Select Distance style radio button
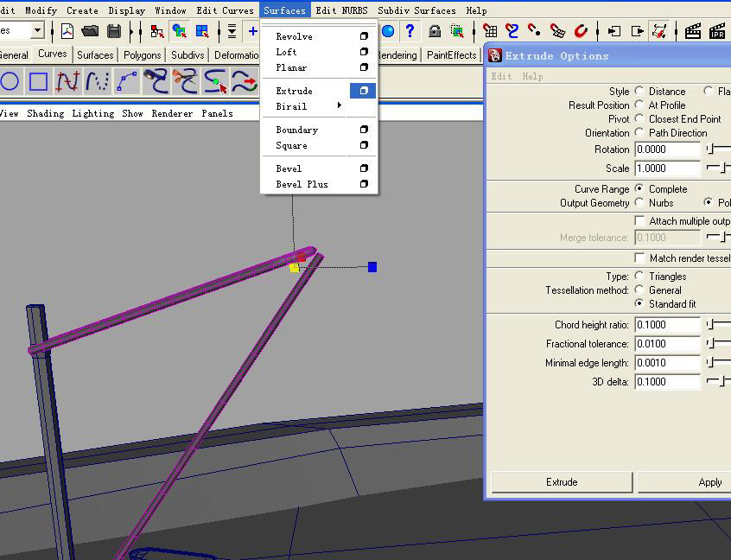This screenshot has height=560, width=731. coord(639,91)
